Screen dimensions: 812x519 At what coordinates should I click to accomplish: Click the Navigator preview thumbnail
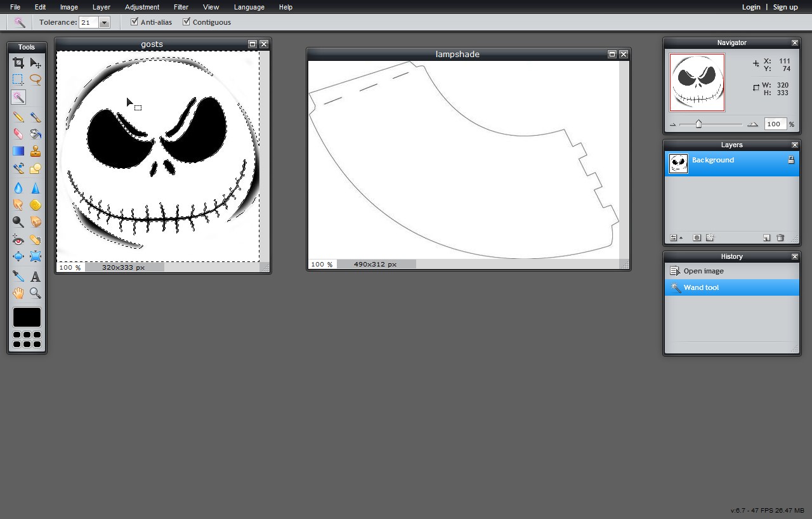697,82
